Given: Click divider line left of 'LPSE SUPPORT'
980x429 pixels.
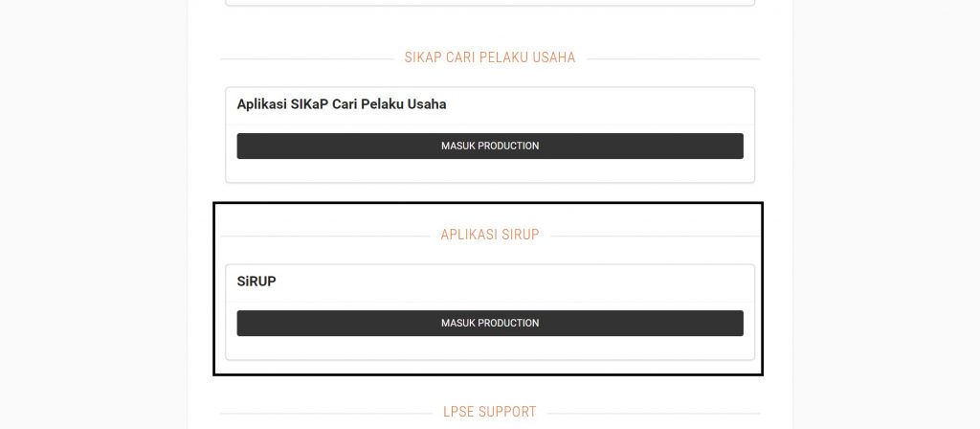Looking at the screenshot, I should (325, 413).
